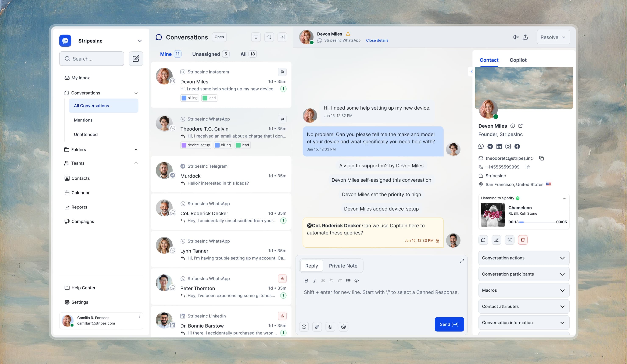Seek on the Spotify Chameleon progress bar

(537, 222)
